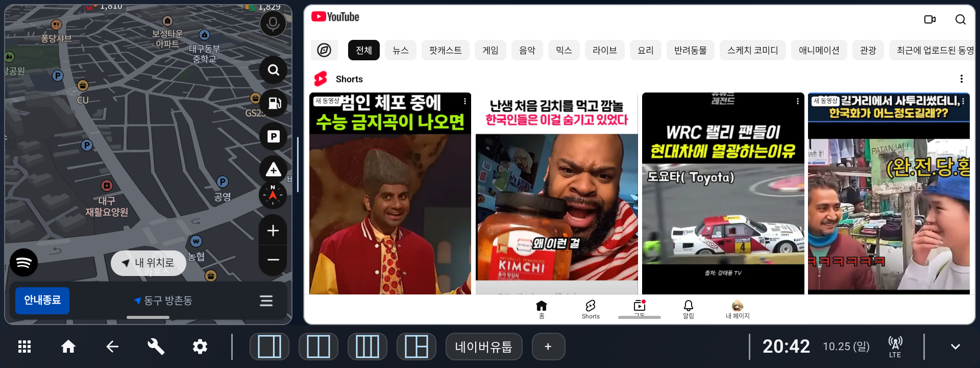Open the Spotify icon on the map

(x=24, y=263)
